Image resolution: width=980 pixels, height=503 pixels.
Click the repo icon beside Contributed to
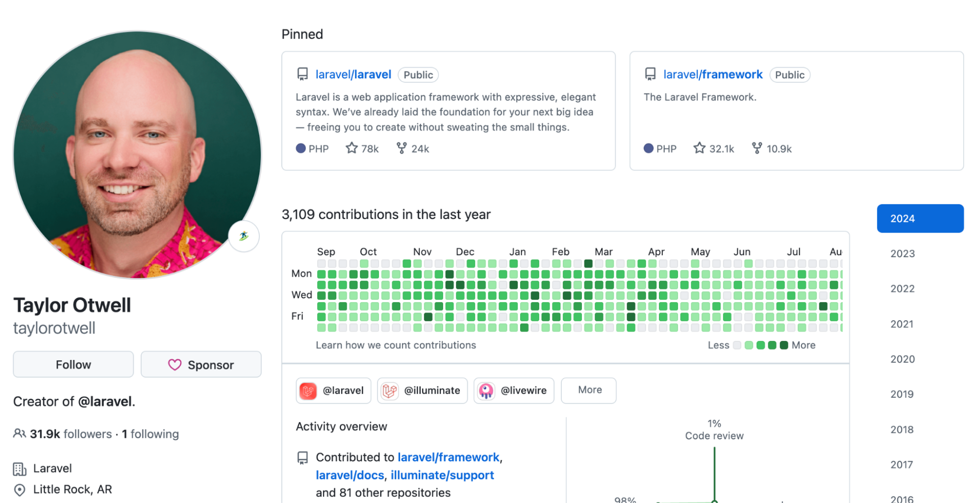pos(302,457)
